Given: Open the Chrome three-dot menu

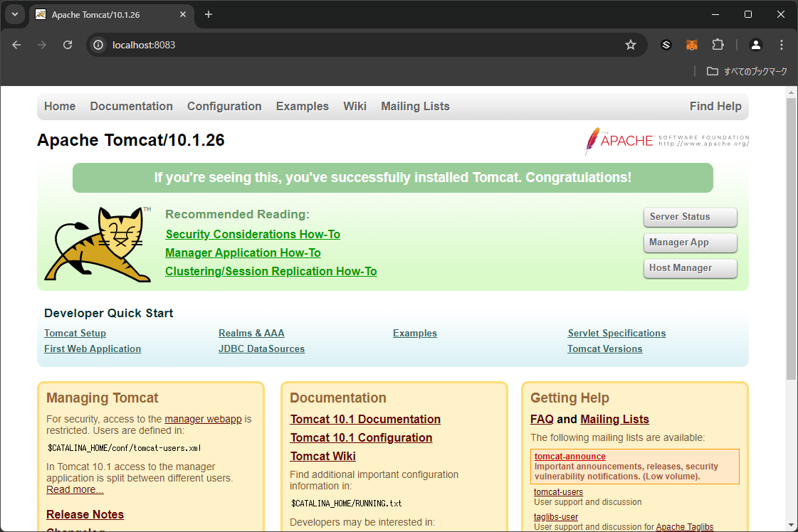Looking at the screenshot, I should pos(782,44).
